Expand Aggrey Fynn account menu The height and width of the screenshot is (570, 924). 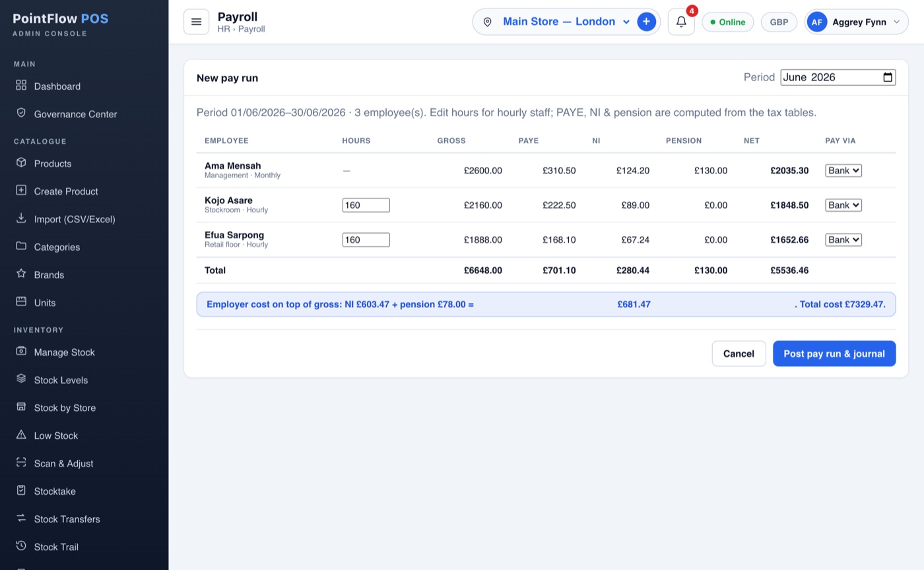[856, 22]
